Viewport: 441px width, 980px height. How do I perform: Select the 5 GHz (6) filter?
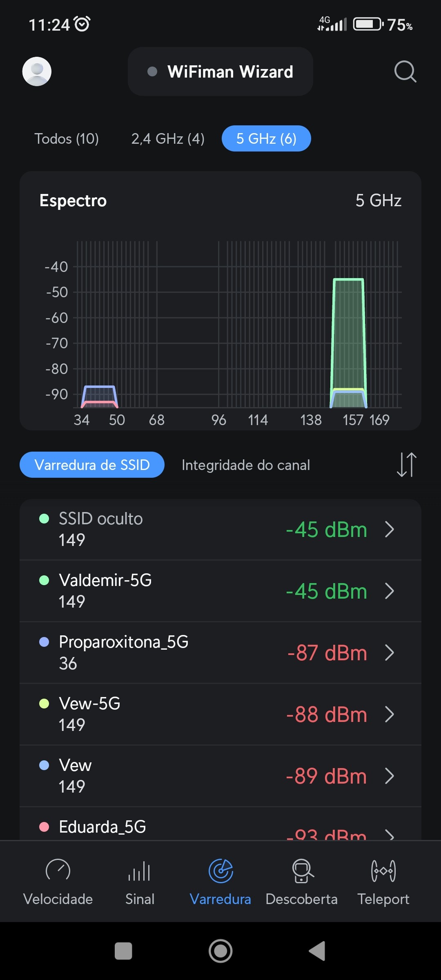266,139
